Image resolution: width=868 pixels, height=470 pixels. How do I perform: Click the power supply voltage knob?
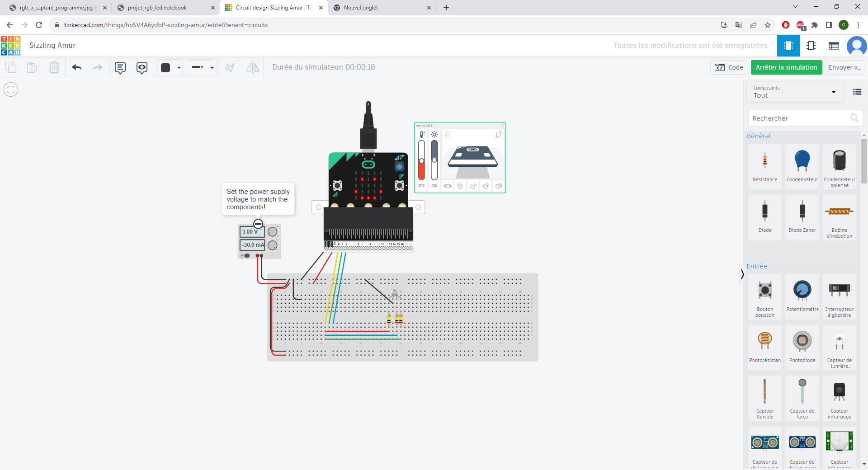(x=272, y=232)
